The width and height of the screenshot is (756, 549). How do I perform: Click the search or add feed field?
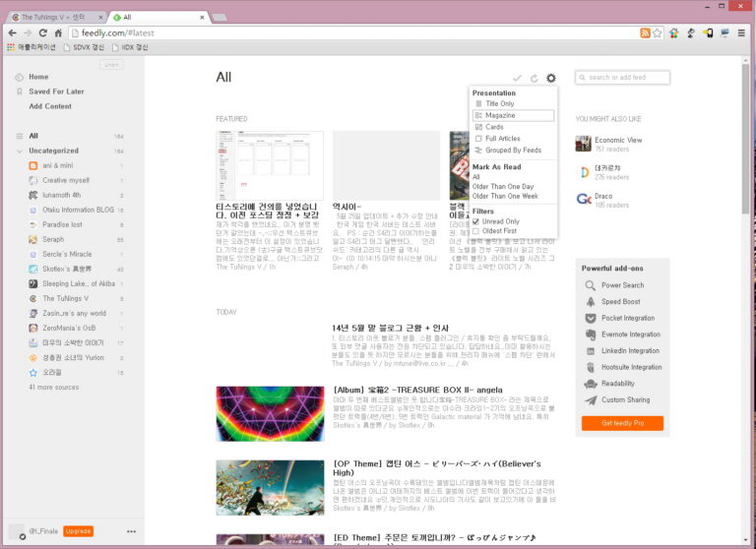click(x=622, y=78)
